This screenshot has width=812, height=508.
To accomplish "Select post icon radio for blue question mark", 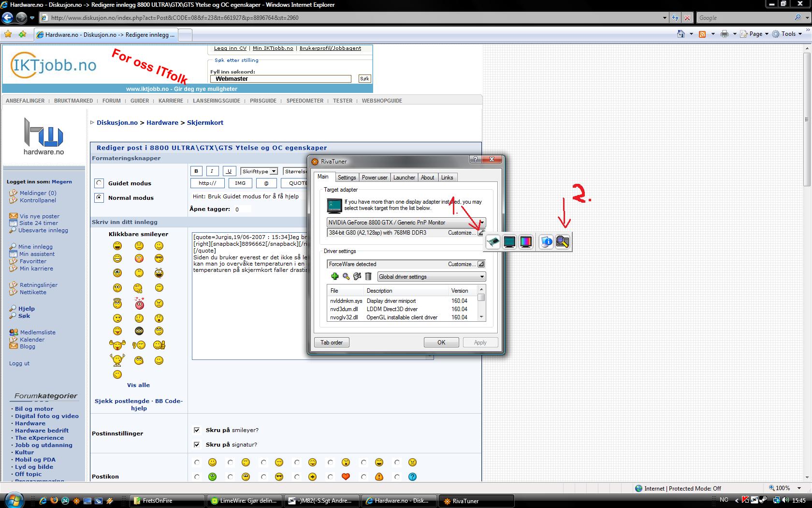I will [397, 477].
